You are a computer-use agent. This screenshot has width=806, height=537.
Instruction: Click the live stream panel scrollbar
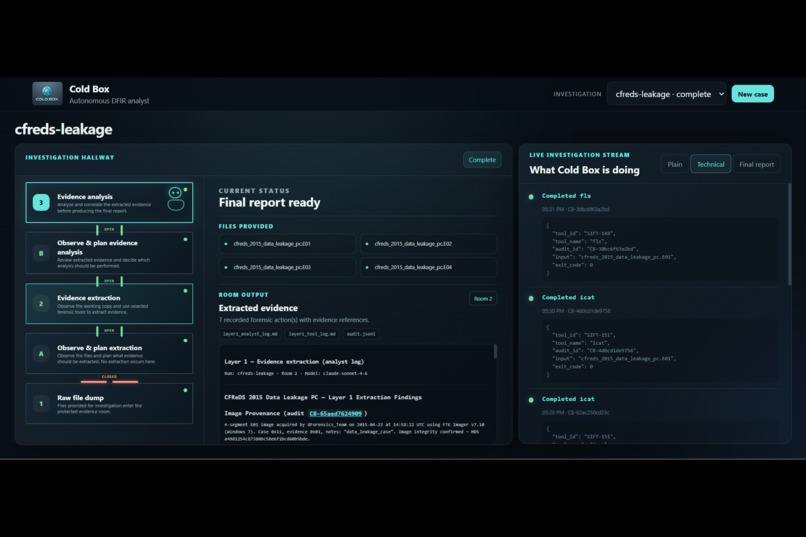(x=790, y=234)
